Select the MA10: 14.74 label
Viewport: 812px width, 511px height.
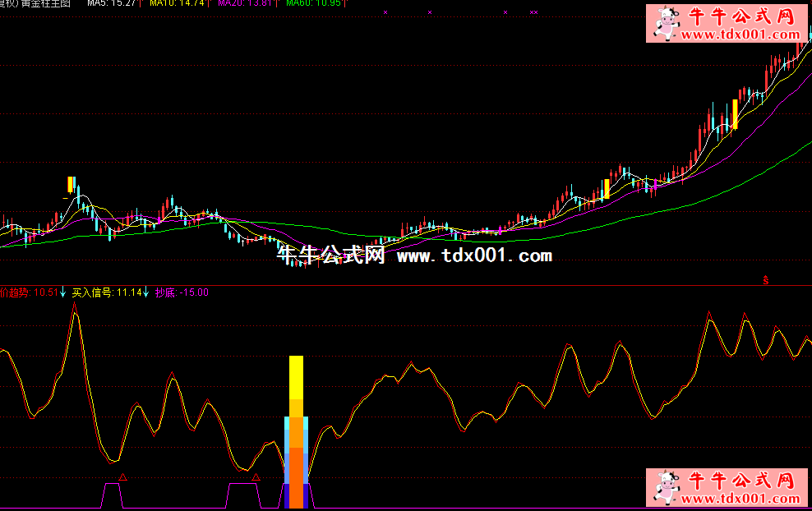click(177, 3)
